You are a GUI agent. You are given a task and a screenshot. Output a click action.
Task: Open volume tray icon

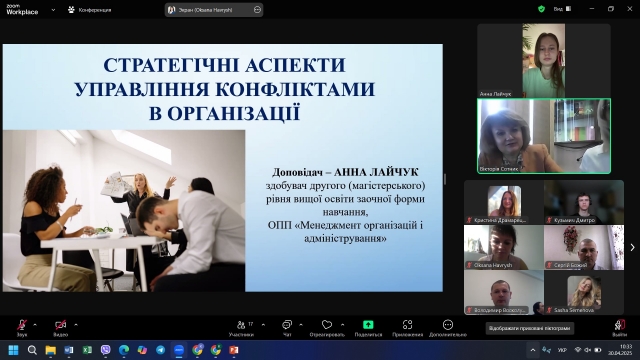point(588,350)
